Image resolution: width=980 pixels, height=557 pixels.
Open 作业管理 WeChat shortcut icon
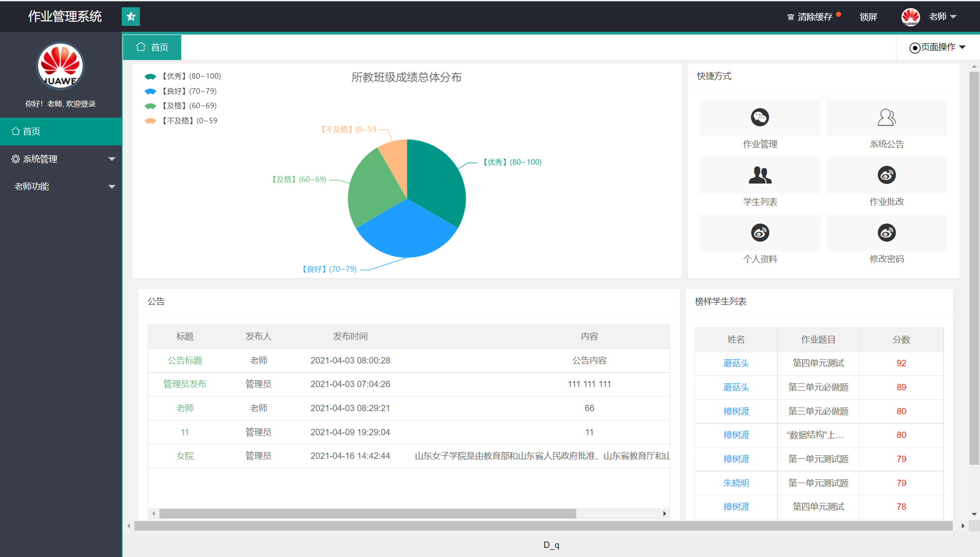coord(760,117)
